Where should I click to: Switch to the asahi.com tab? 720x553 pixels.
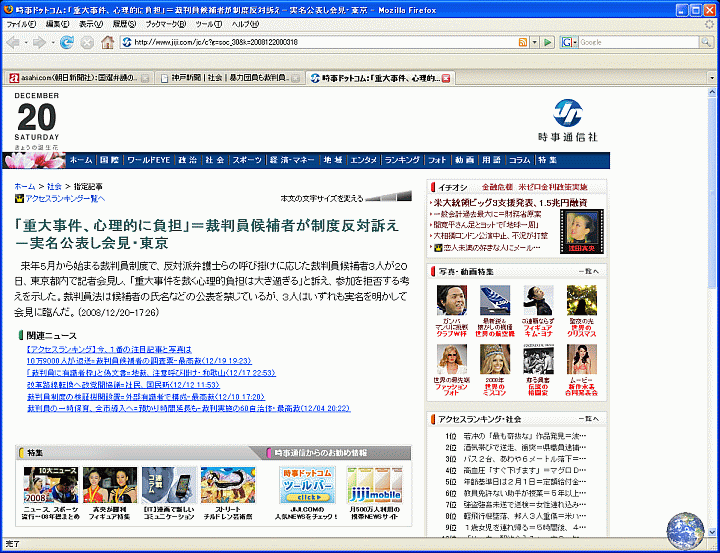tap(75, 77)
